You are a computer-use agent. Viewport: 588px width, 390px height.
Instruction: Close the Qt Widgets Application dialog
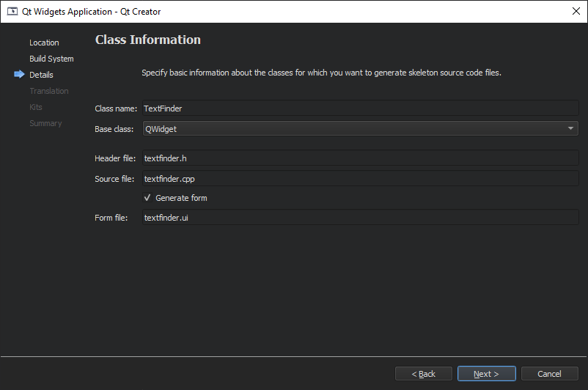point(576,11)
